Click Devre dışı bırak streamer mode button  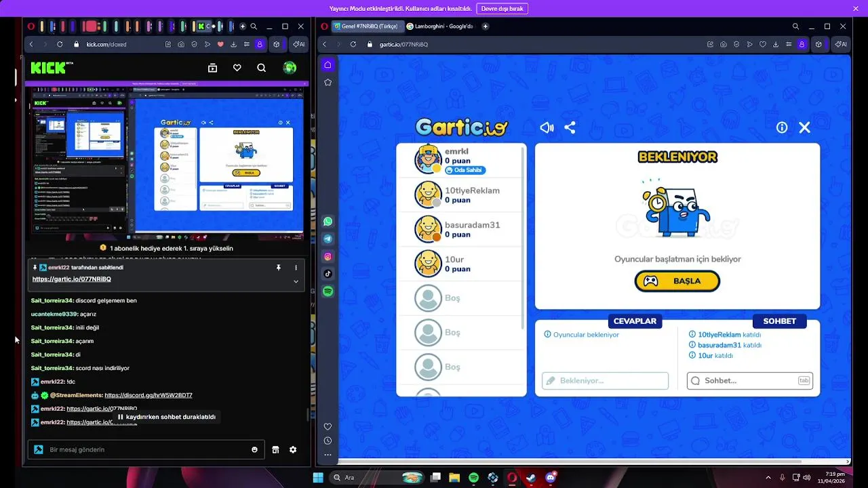[x=502, y=9]
